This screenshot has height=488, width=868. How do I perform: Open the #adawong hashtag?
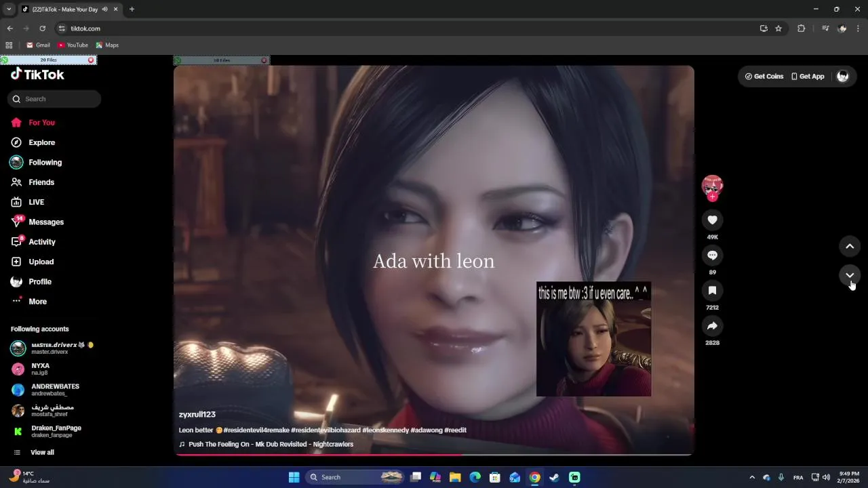pyautogui.click(x=427, y=430)
